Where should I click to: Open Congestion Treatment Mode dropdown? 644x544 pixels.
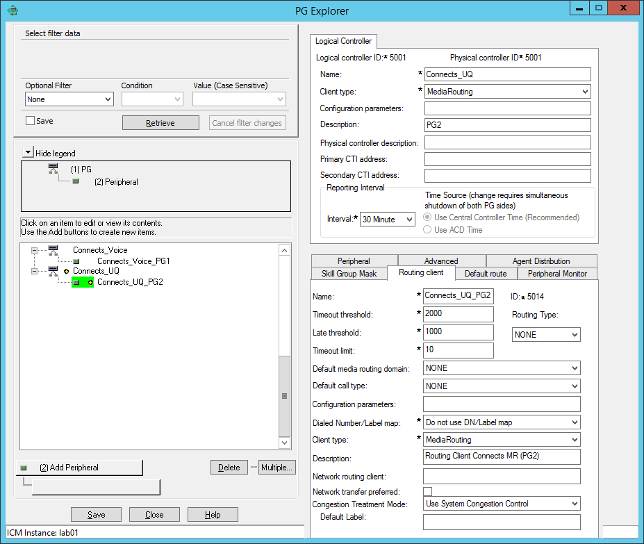[575, 503]
